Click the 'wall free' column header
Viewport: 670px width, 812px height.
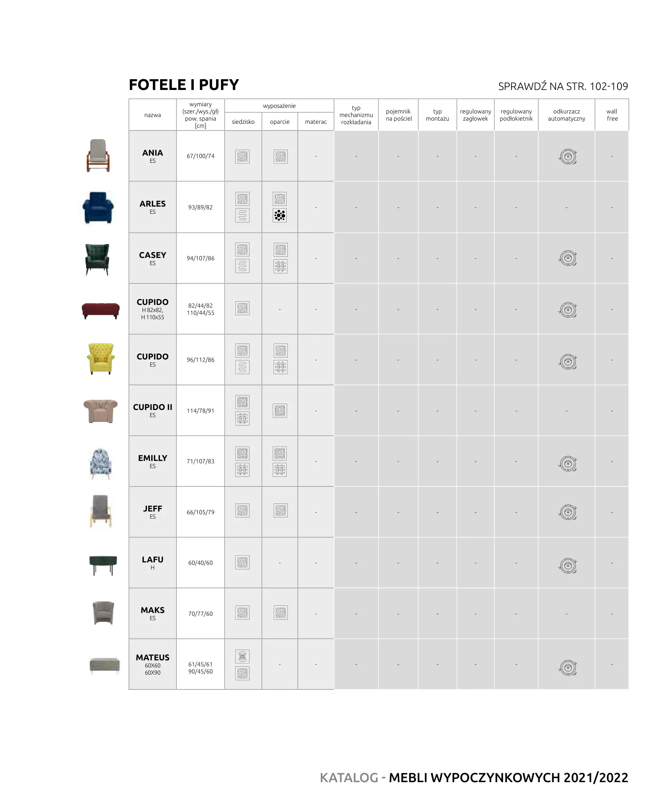[611, 115]
